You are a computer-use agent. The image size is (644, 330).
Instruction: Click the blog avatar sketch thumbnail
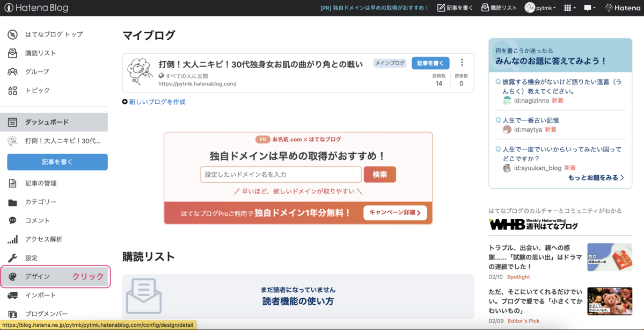[x=141, y=72]
